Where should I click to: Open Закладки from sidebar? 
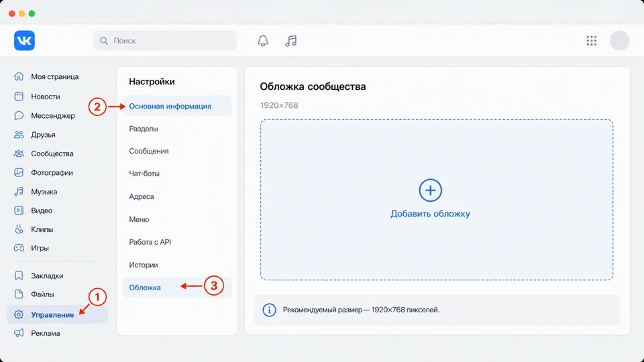pos(47,276)
